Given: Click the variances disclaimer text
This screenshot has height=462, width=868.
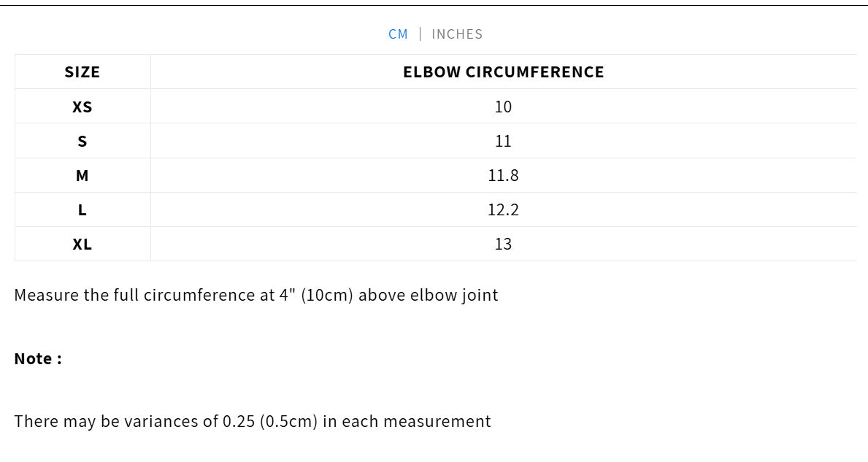Looking at the screenshot, I should [253, 421].
